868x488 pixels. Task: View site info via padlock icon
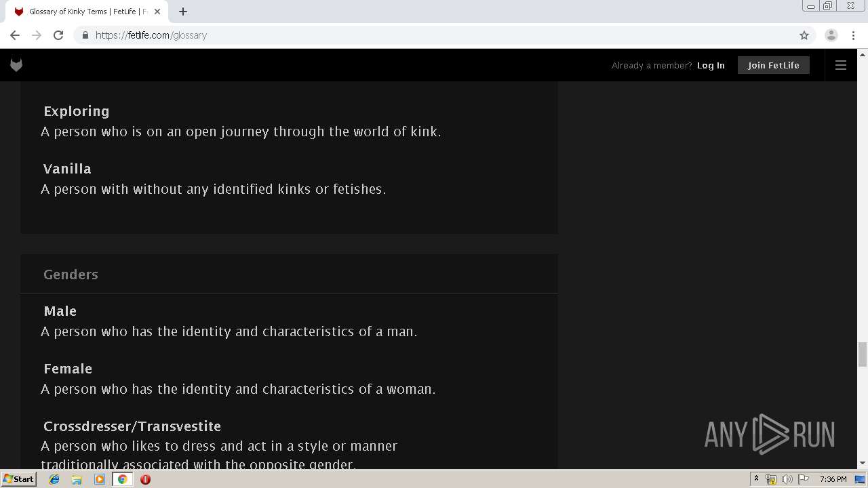(x=85, y=35)
